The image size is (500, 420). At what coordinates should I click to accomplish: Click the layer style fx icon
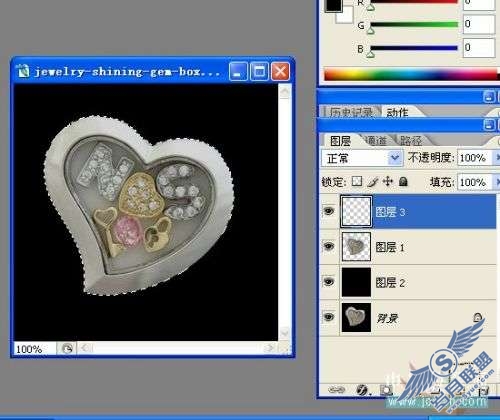point(362,389)
